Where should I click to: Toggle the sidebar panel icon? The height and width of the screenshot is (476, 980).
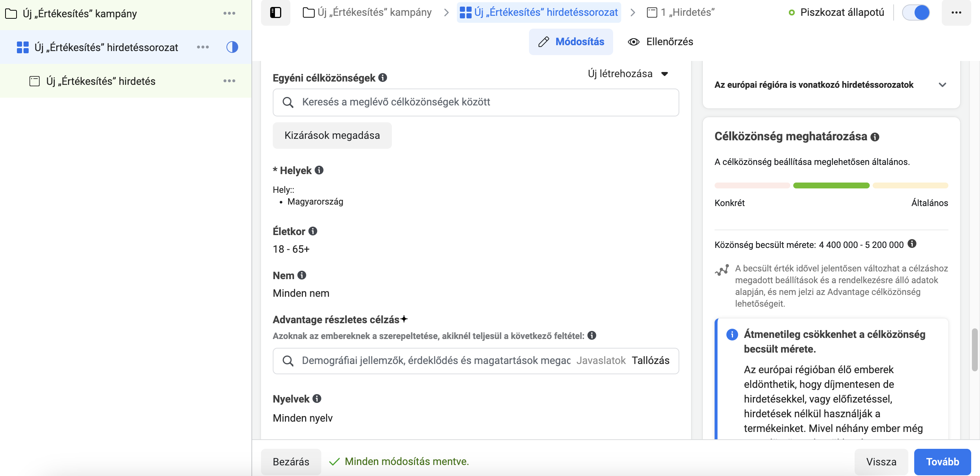click(275, 12)
